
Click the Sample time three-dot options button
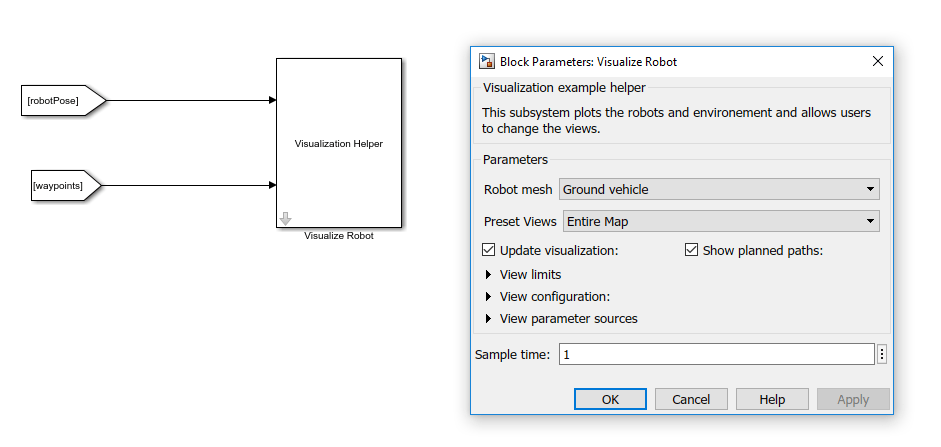click(881, 354)
